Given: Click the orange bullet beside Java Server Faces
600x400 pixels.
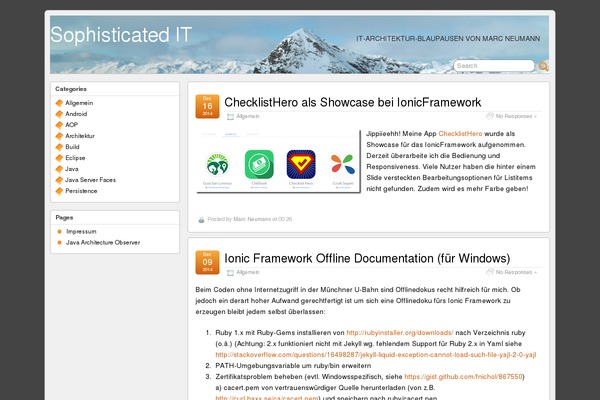Looking at the screenshot, I should click(59, 180).
